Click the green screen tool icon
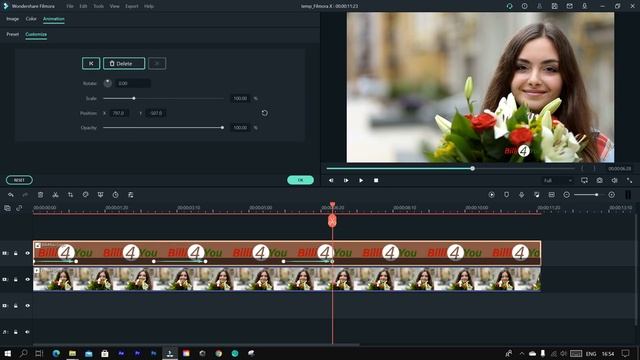Image resolution: width=640 pixels, height=360 pixels. pyautogui.click(x=100, y=195)
